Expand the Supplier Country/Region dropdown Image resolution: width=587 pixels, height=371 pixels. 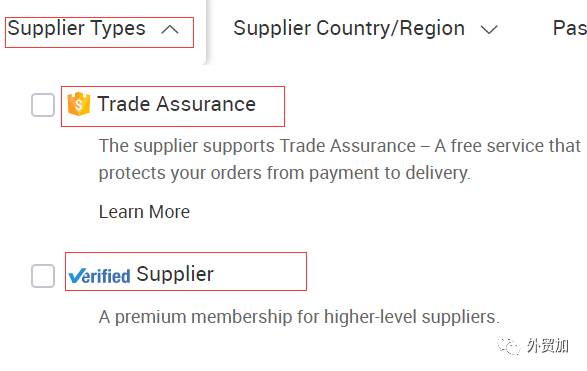tap(365, 29)
